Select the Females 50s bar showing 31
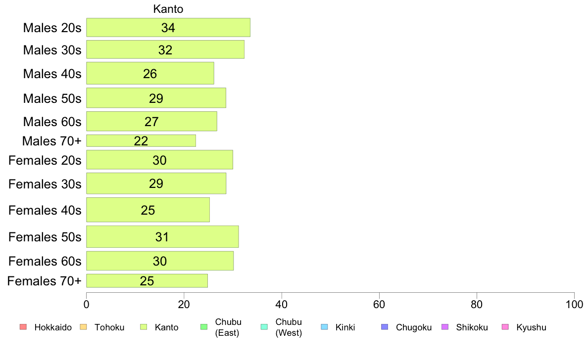The image size is (588, 364). coord(162,236)
